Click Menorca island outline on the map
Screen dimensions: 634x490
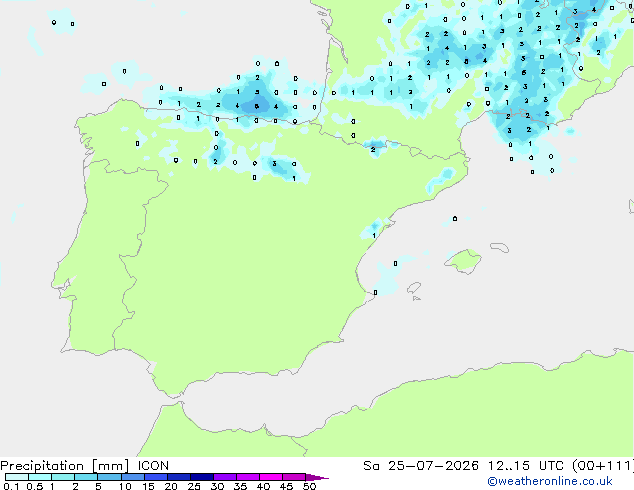pos(499,247)
